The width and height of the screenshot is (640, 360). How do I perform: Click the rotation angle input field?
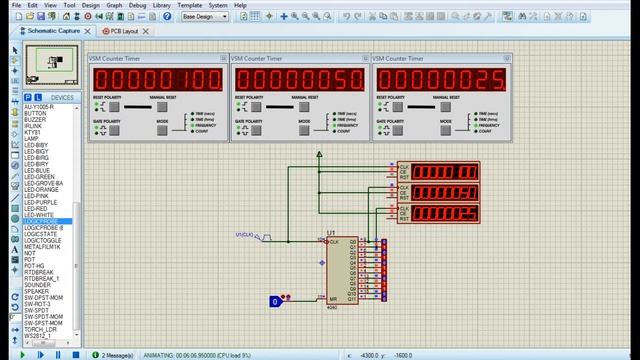coord(15,317)
